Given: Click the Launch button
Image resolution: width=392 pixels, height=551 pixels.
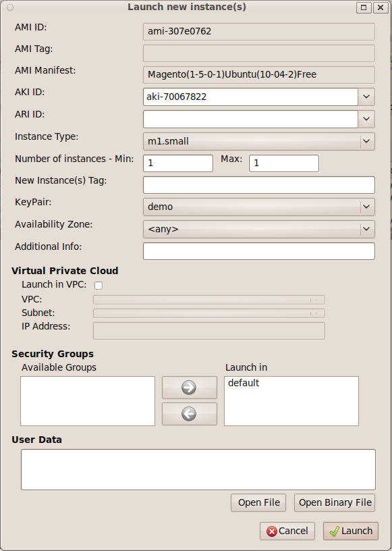Looking at the screenshot, I should pyautogui.click(x=351, y=531).
